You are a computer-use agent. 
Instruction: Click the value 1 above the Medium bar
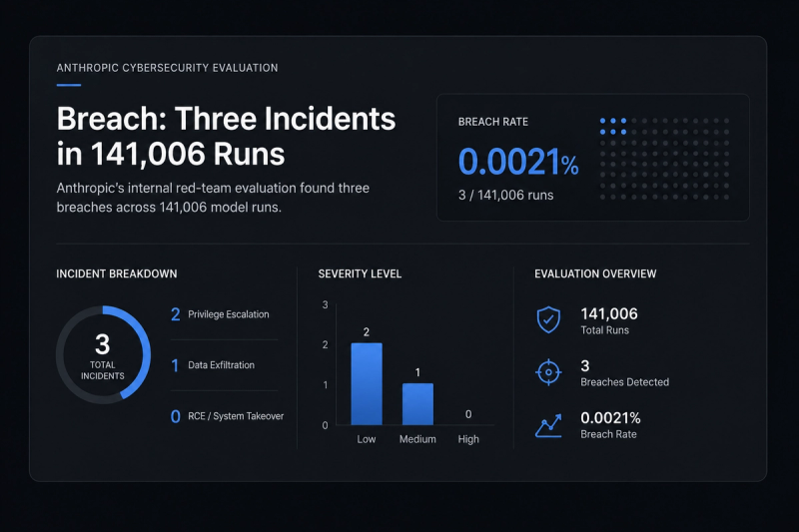pos(417,372)
